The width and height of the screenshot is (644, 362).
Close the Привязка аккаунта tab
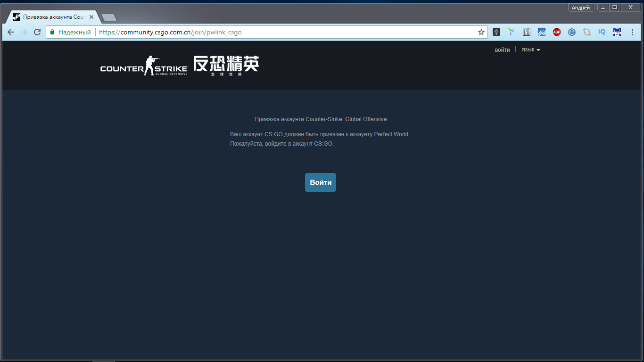(91, 17)
